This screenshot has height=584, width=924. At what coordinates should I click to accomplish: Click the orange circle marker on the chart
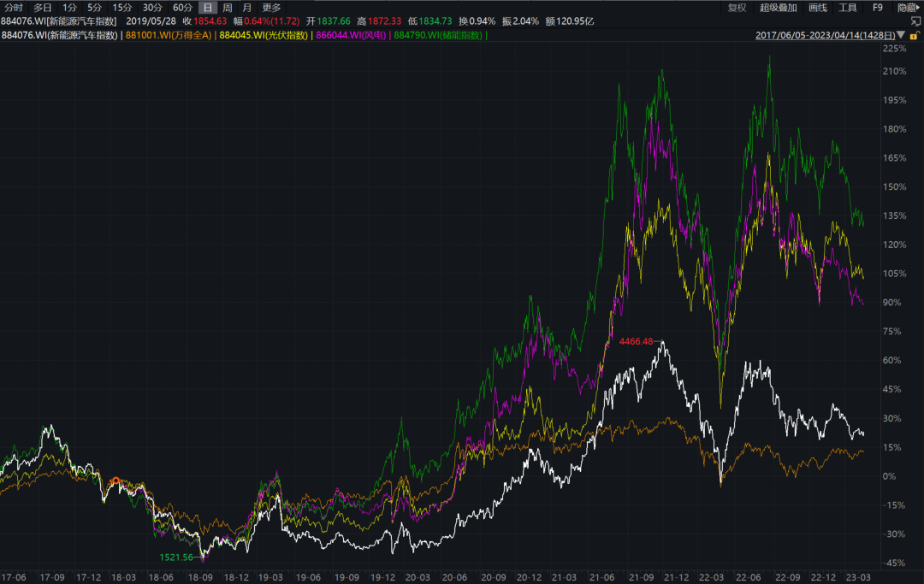pyautogui.click(x=116, y=481)
